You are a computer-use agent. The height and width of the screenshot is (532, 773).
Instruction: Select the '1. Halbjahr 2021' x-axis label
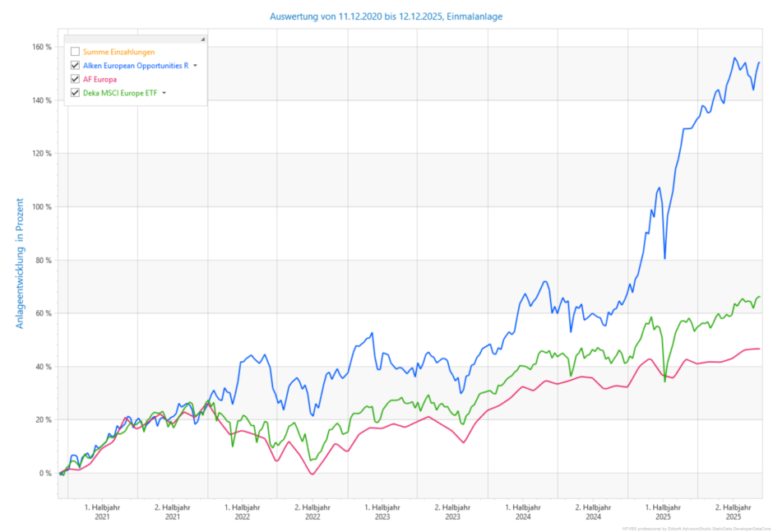102,512
